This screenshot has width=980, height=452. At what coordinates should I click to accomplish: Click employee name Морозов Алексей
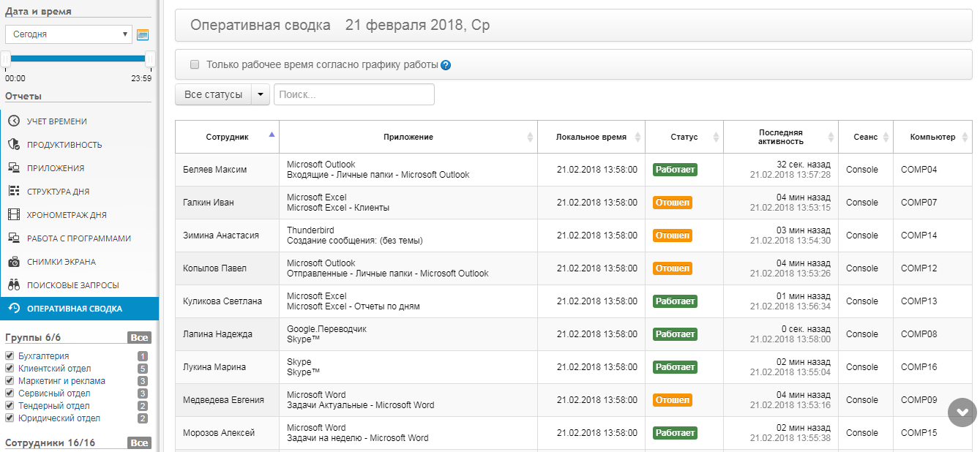click(x=219, y=433)
